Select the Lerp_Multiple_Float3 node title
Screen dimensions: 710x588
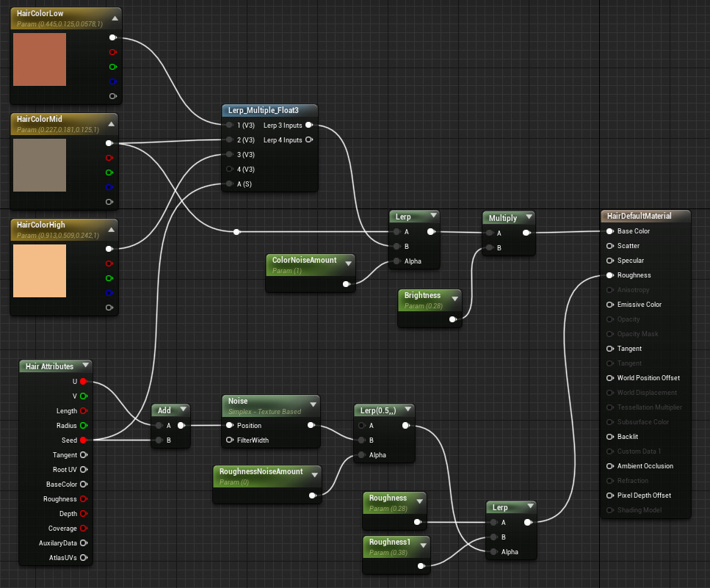264,110
